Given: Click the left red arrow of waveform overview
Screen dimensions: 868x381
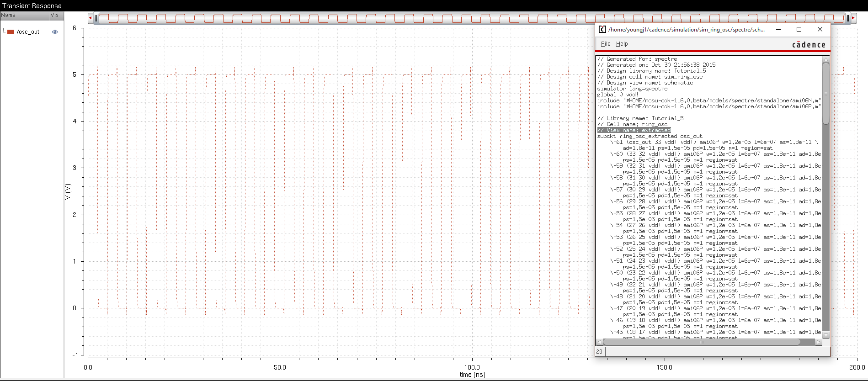Looking at the screenshot, I should pos(90,18).
